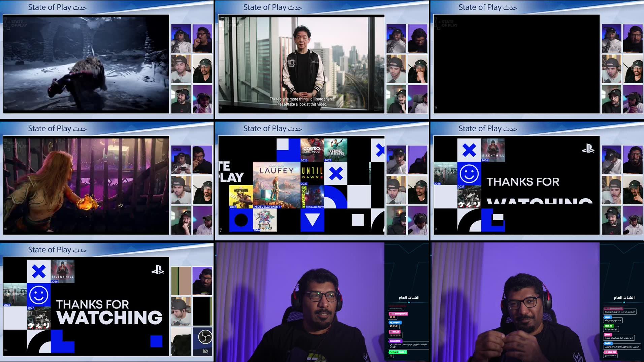
Task: Click the chat message 'المغرب قوي'
Action: click(610, 355)
